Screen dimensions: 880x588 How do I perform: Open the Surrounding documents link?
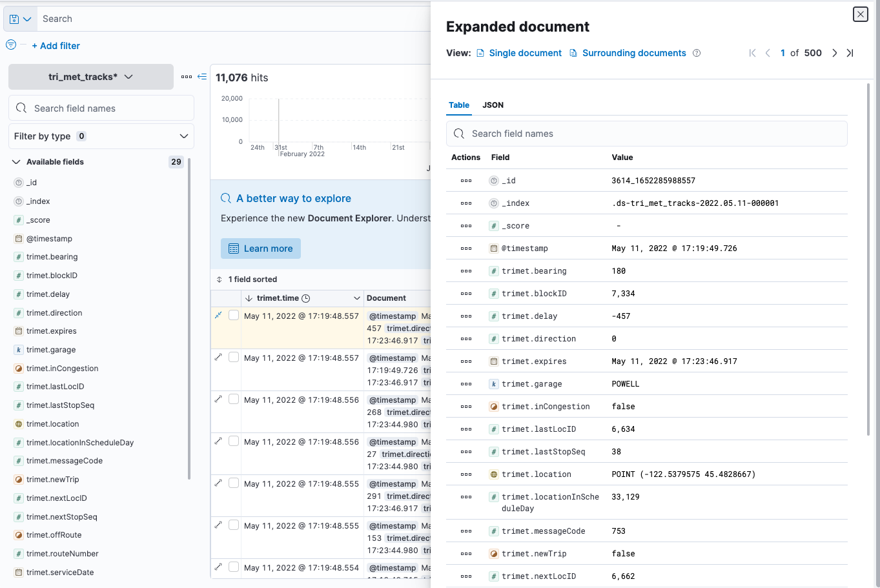tap(633, 53)
